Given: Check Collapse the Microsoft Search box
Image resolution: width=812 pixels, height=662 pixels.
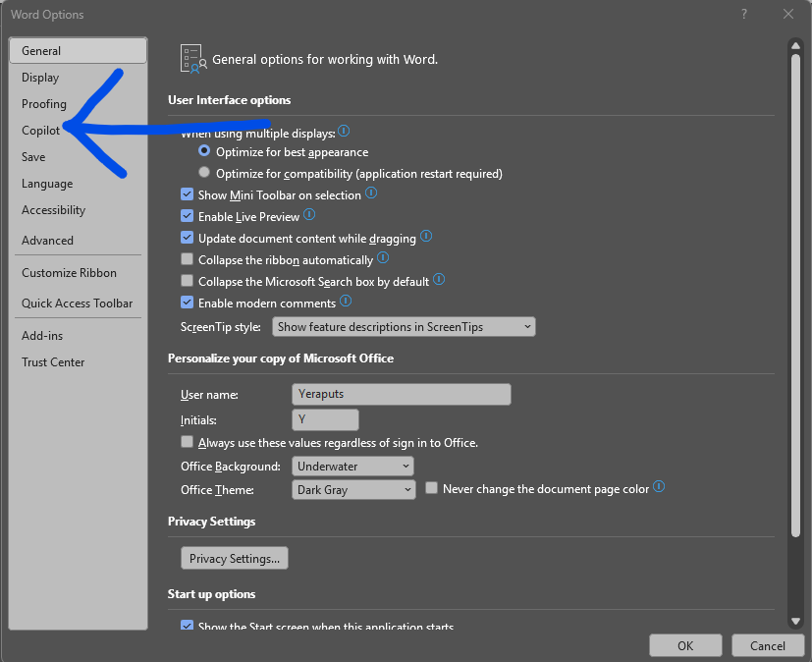Looking at the screenshot, I should click(x=187, y=280).
